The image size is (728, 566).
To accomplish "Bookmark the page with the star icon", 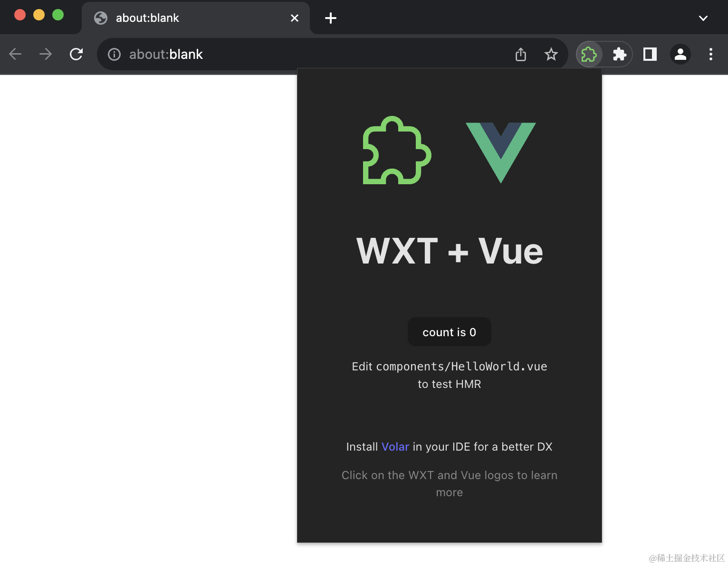I will pos(551,54).
